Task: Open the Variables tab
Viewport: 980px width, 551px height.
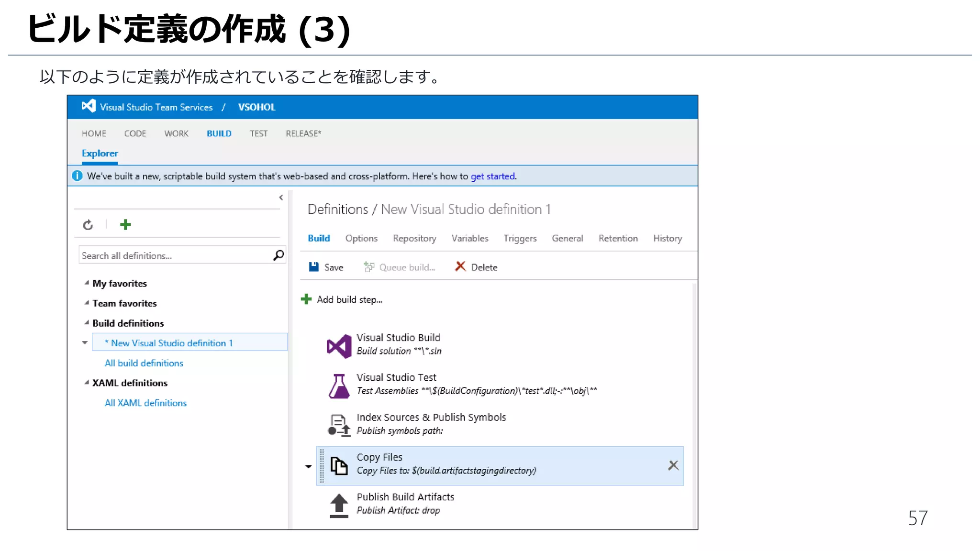Action: [469, 238]
